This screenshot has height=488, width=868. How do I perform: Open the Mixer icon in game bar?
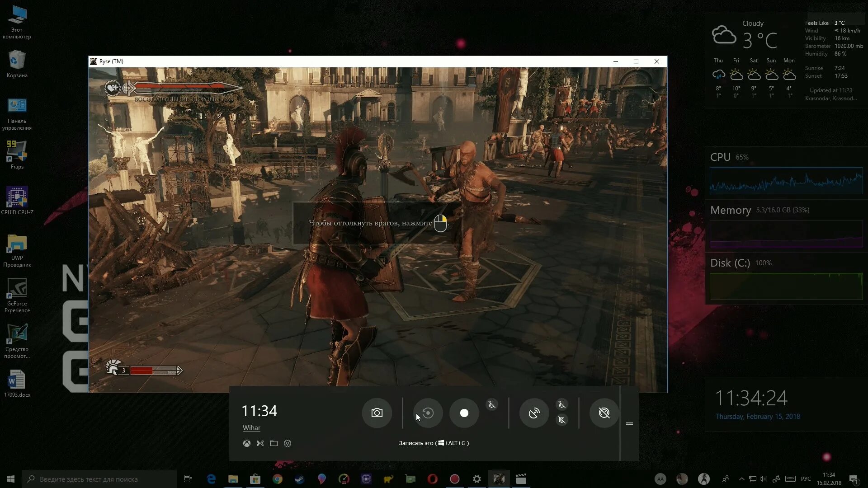[260, 443]
